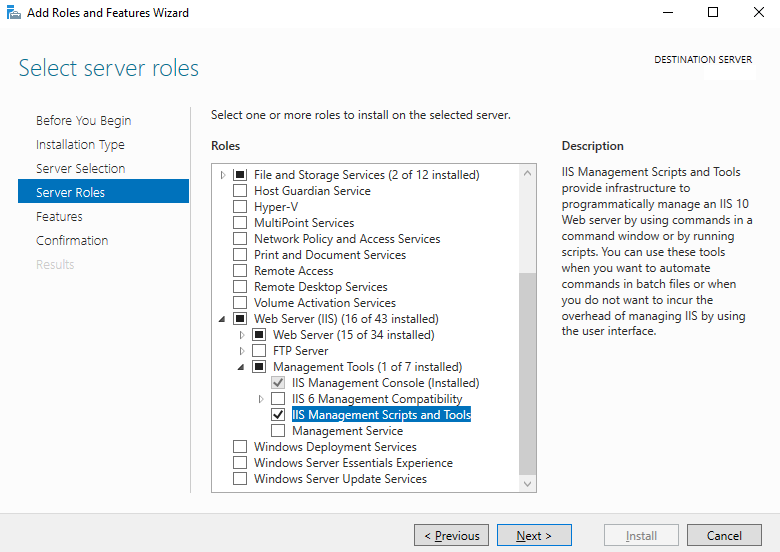Click the scrollbar up arrow in Roles list
Viewport: 780px width, 552px height.
tap(527, 173)
